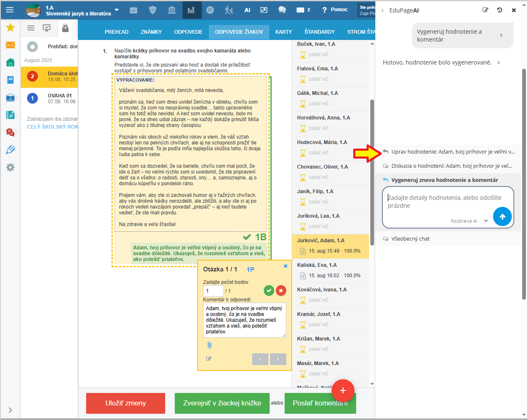
Task: Open the hamburger menu in top bar
Action: 10,10
